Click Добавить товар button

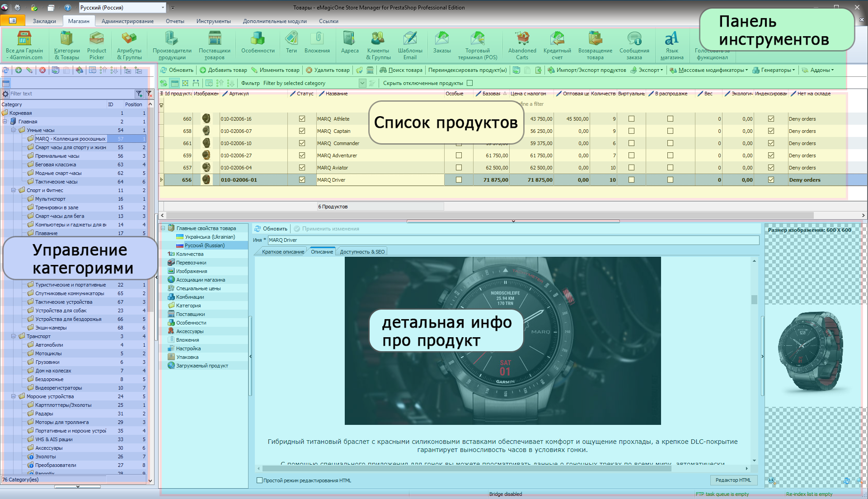tap(223, 70)
